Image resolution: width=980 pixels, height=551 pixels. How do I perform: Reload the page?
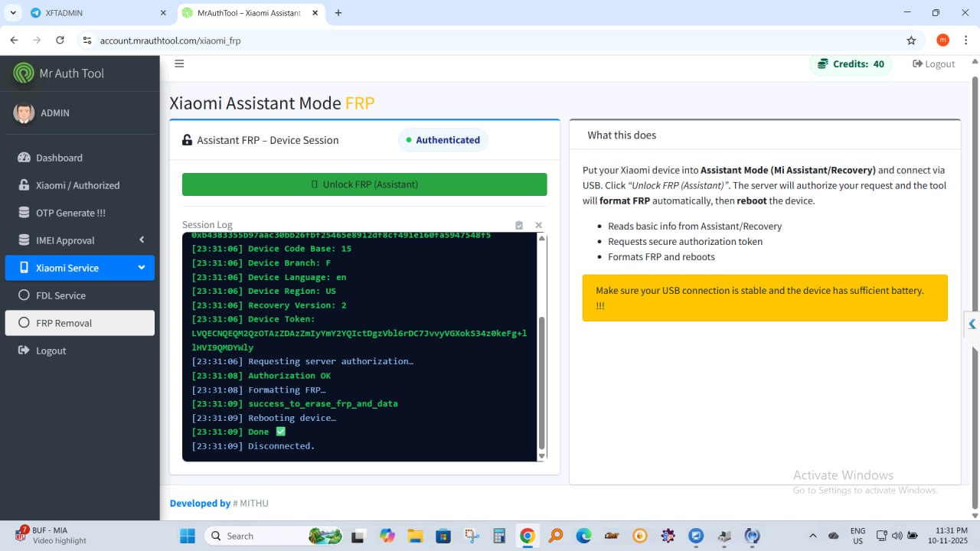click(60, 41)
